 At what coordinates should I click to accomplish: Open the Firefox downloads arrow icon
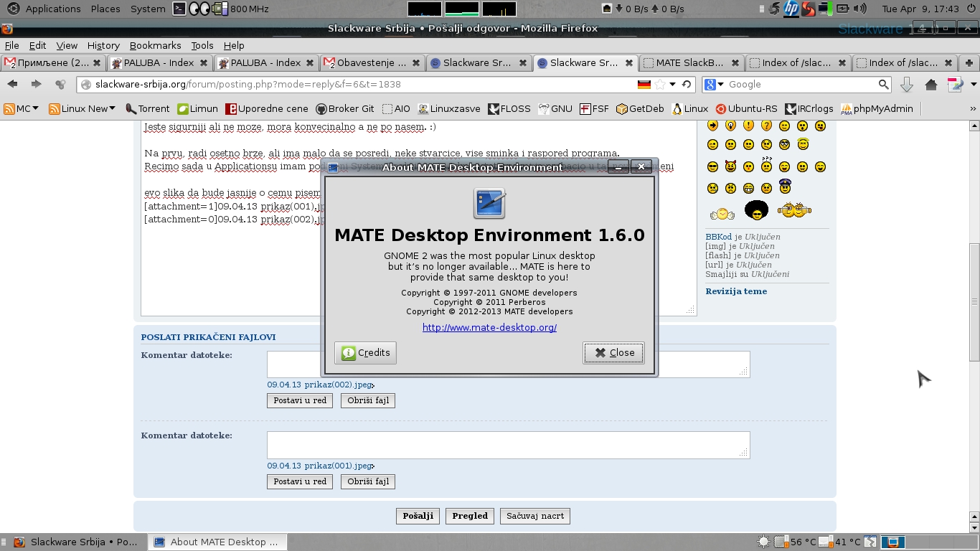(x=907, y=85)
